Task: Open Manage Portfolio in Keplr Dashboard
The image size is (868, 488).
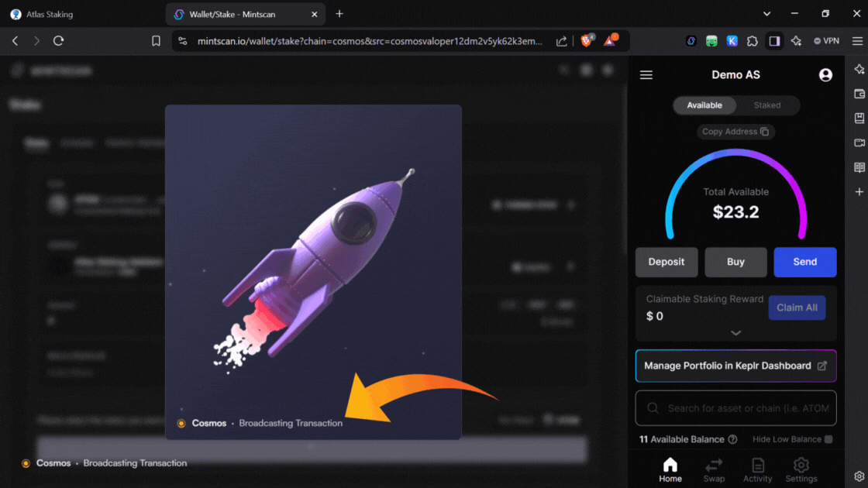Action: (735, 366)
